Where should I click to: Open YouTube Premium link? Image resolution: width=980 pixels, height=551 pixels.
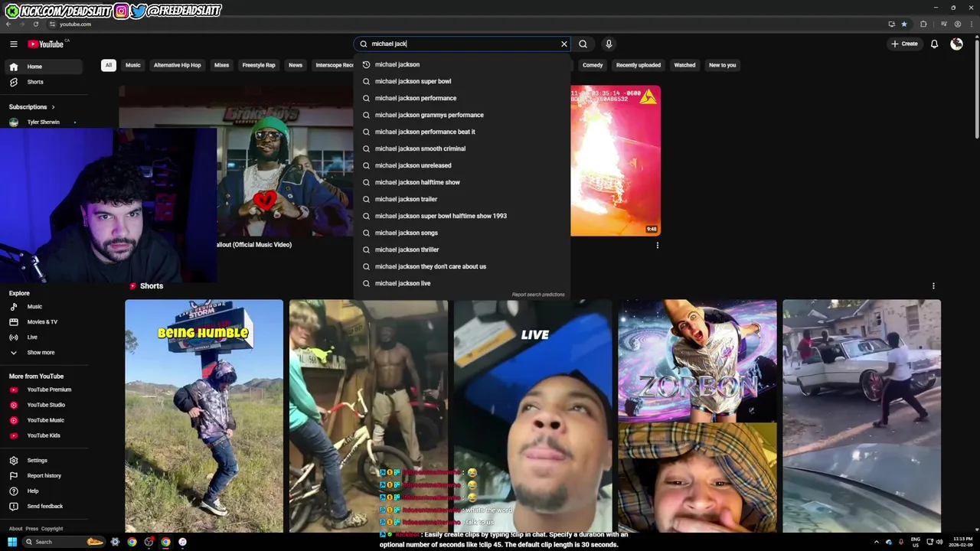pyautogui.click(x=44, y=390)
